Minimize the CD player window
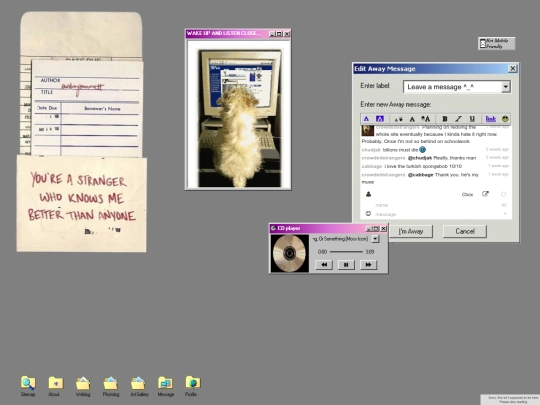This screenshot has height=405, width=540. (369, 228)
